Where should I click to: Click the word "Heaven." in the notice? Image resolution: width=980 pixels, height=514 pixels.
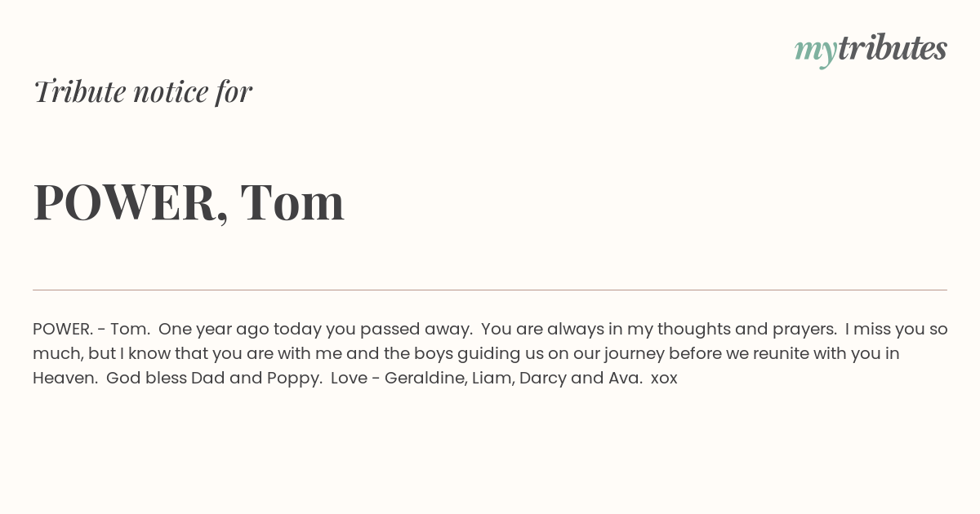64,379
